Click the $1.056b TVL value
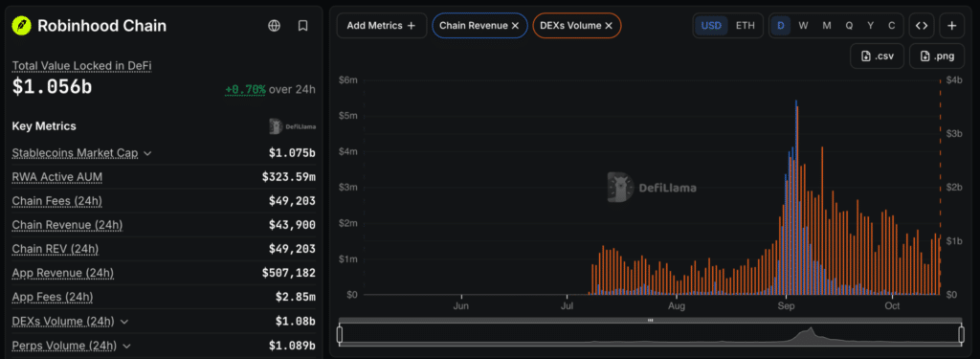 52,87
